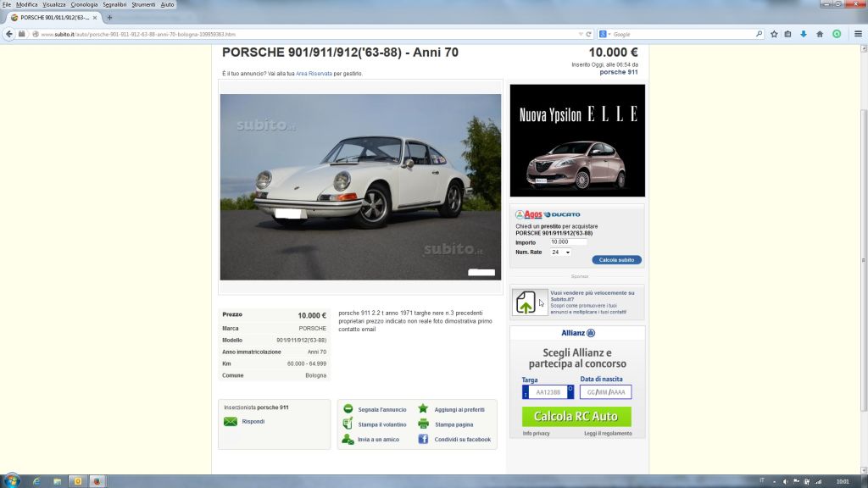This screenshot has width=868, height=488.
Task: Click the Facebook share icon
Action: (423, 440)
